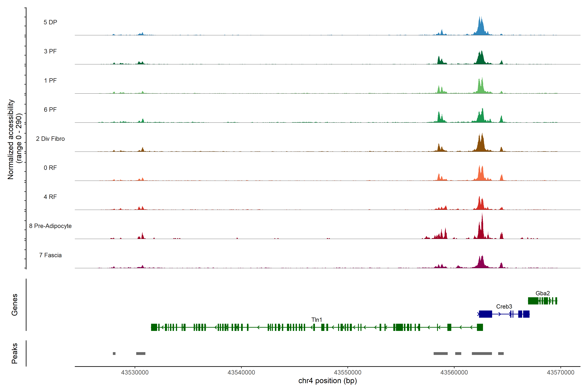This screenshot has height=392, width=588.
Task: Click the 2 Div Fibro label
Action: pos(50,139)
